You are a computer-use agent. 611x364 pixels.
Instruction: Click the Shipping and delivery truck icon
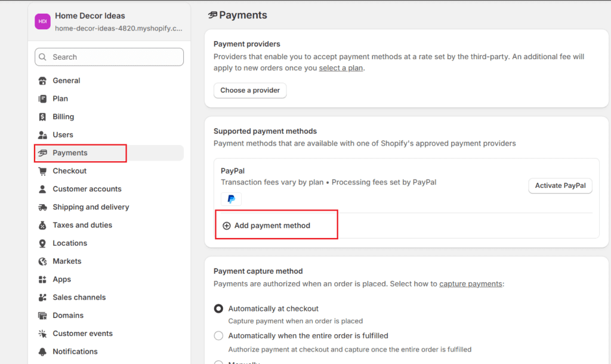[42, 207]
